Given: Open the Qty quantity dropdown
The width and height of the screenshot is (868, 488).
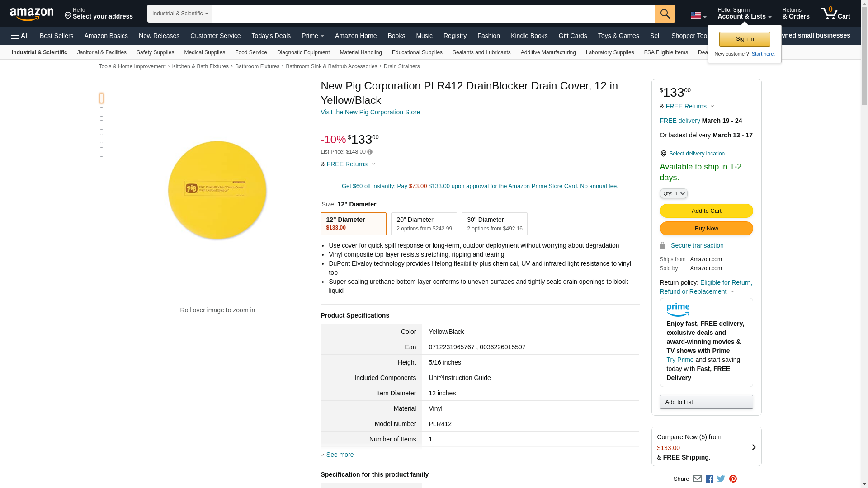Looking at the screenshot, I should click(x=673, y=193).
